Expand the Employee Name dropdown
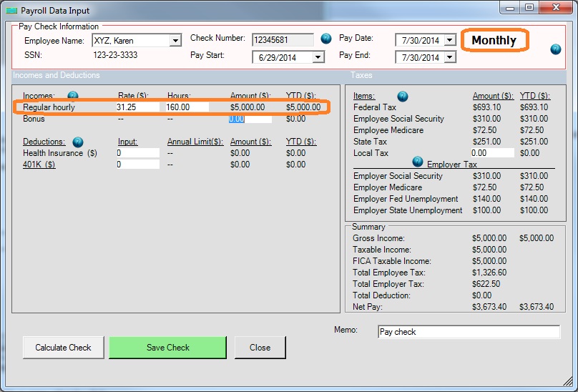Viewport: 578px width, 392px height. coord(175,41)
